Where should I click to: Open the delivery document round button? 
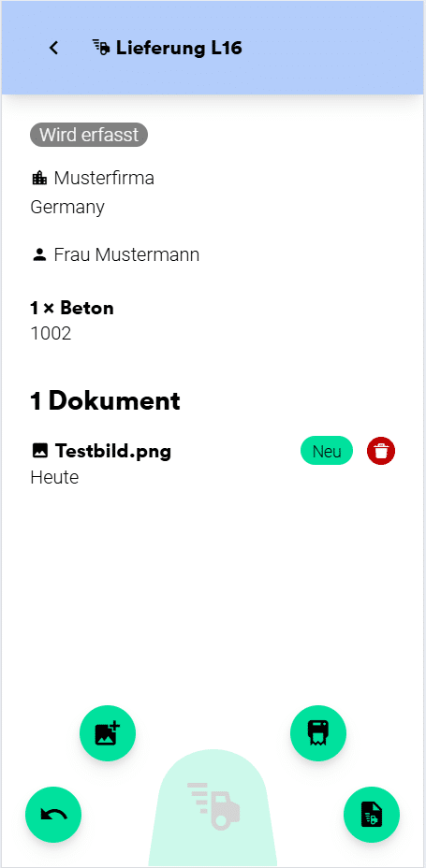click(372, 815)
